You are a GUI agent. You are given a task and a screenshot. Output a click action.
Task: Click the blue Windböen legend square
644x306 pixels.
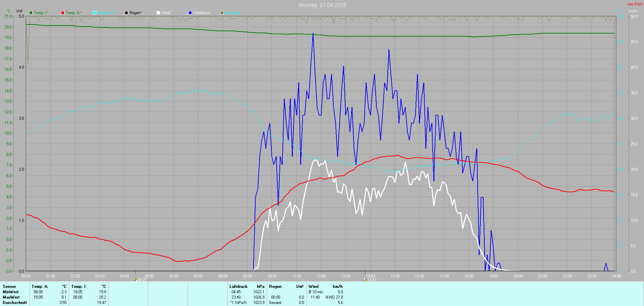(x=190, y=13)
